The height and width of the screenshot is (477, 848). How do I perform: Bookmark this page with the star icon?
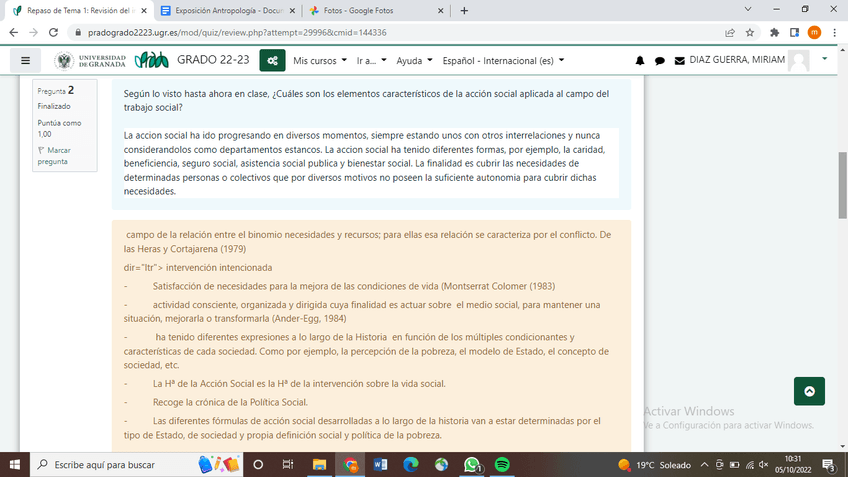point(750,32)
